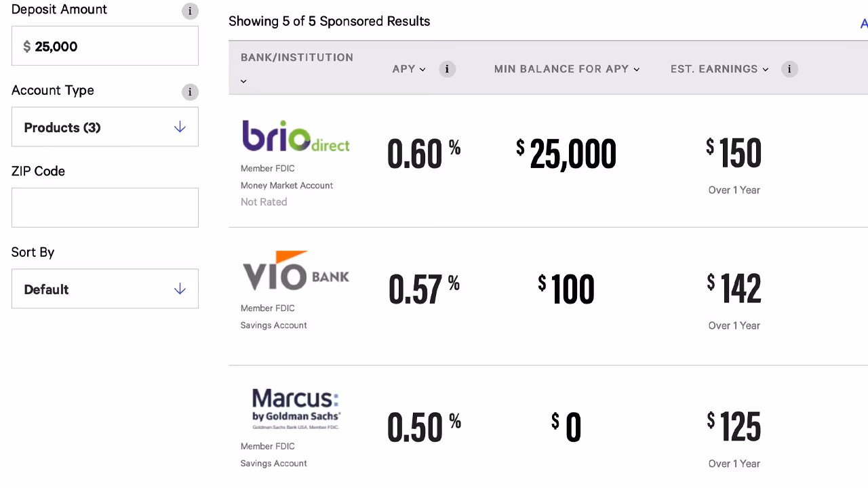
Task: Open the APY column info tooltip
Action: click(447, 69)
